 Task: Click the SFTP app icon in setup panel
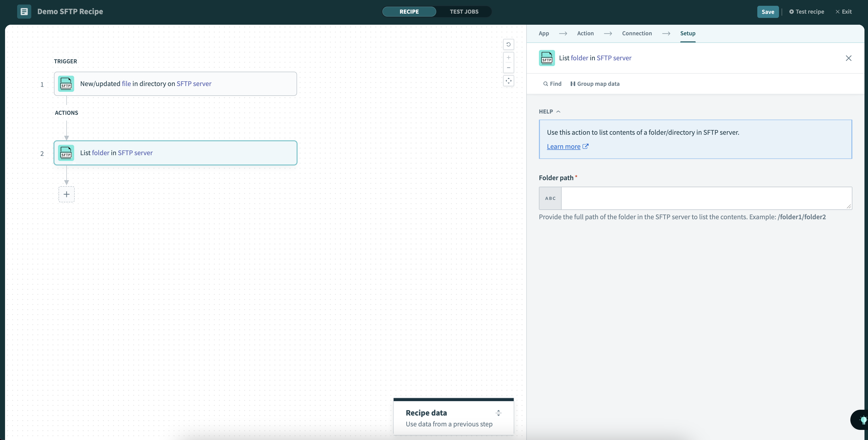(x=547, y=57)
